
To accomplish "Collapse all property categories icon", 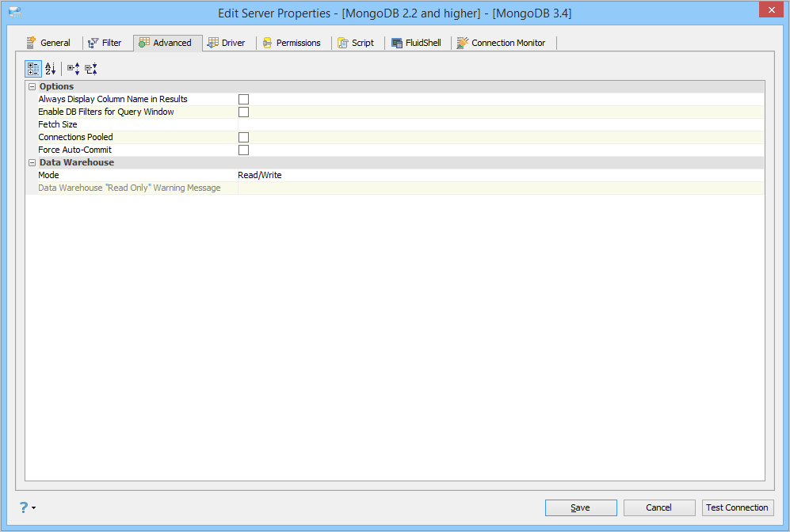I will 90,68.
